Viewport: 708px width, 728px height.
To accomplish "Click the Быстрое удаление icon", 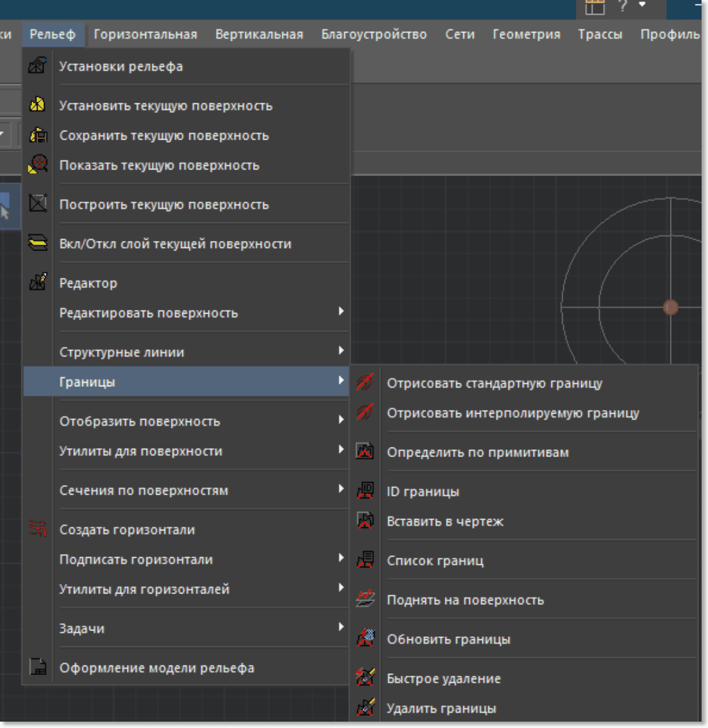I will point(365,678).
